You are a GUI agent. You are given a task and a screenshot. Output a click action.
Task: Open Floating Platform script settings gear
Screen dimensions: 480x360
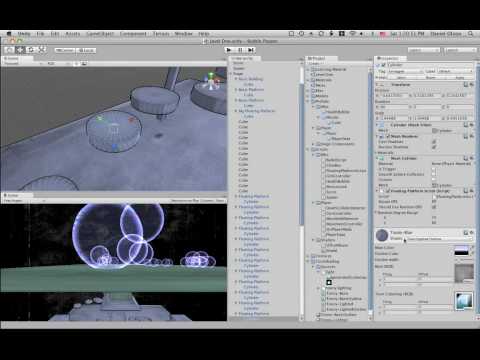[x=471, y=191]
